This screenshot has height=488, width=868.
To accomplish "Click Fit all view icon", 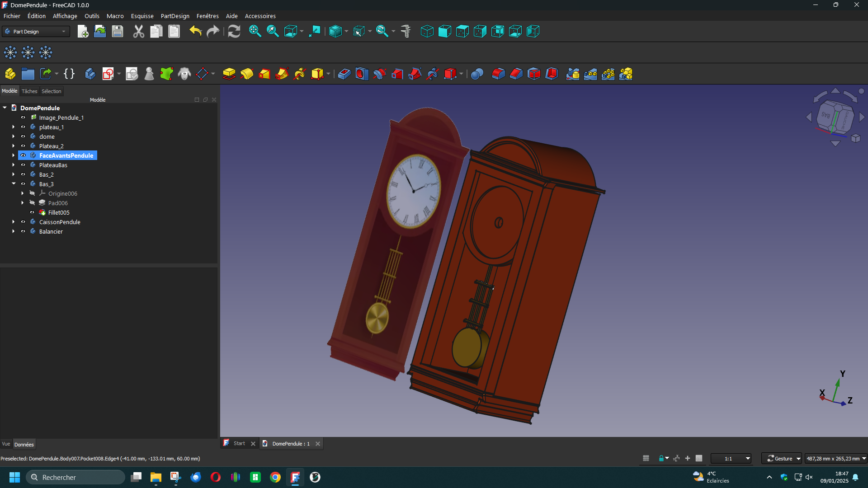I will pos(255,31).
